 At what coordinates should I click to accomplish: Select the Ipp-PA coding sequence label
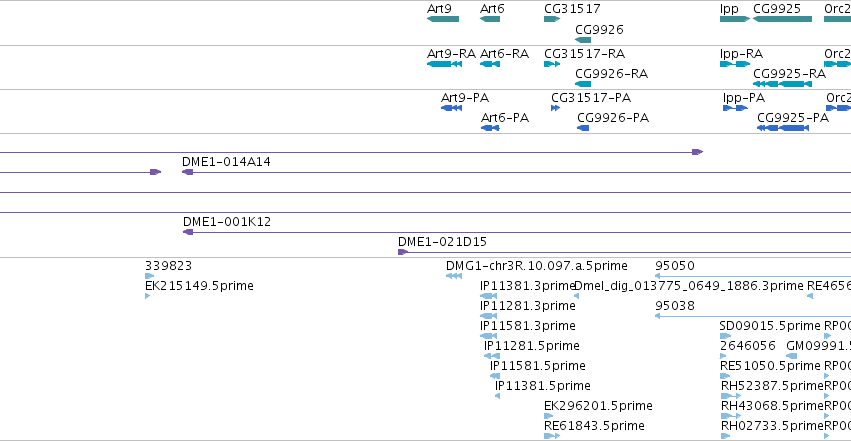pyautogui.click(x=744, y=98)
